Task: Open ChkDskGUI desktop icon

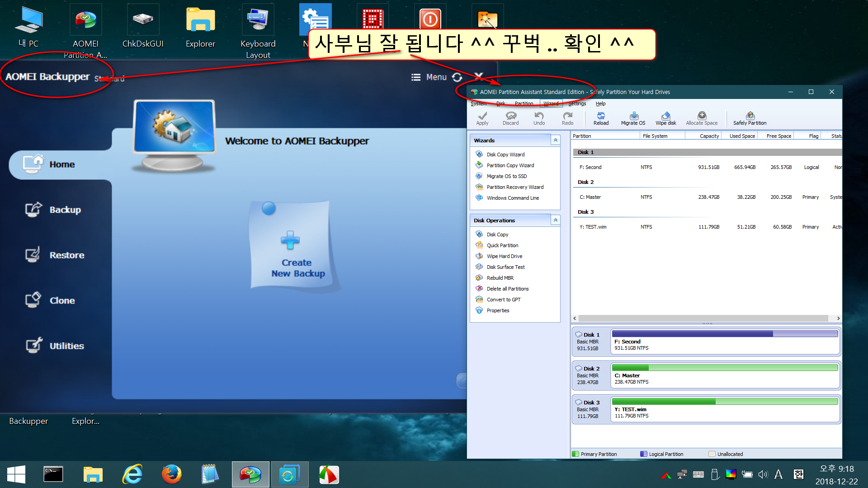Action: 143,26
